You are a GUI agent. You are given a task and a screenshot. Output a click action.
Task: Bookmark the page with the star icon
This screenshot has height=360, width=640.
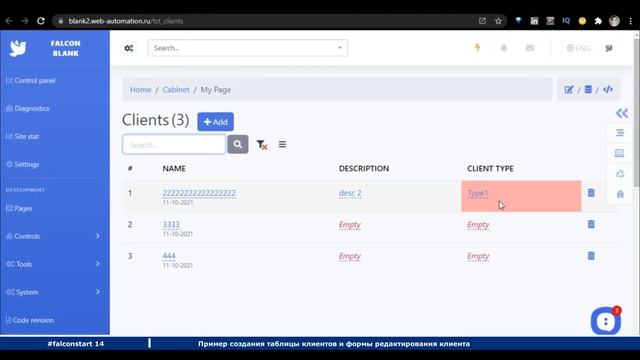pos(498,21)
